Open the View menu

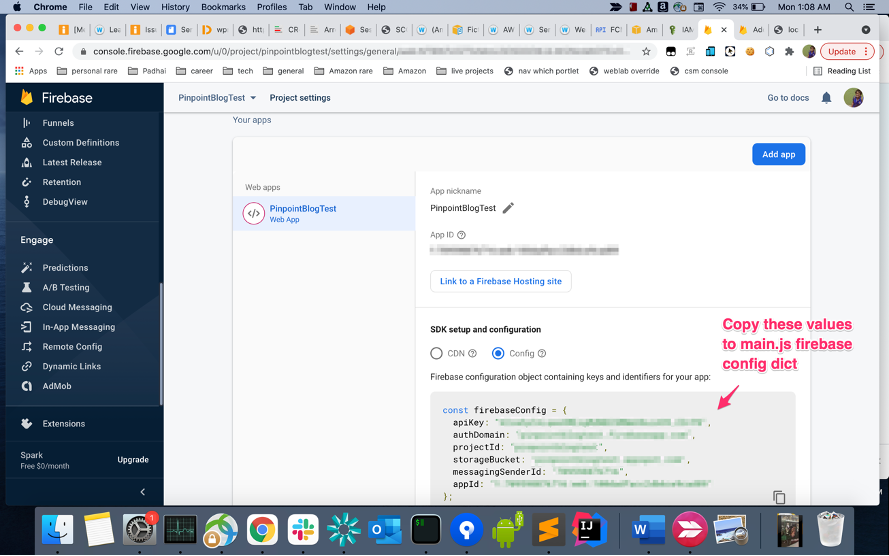pyautogui.click(x=140, y=7)
